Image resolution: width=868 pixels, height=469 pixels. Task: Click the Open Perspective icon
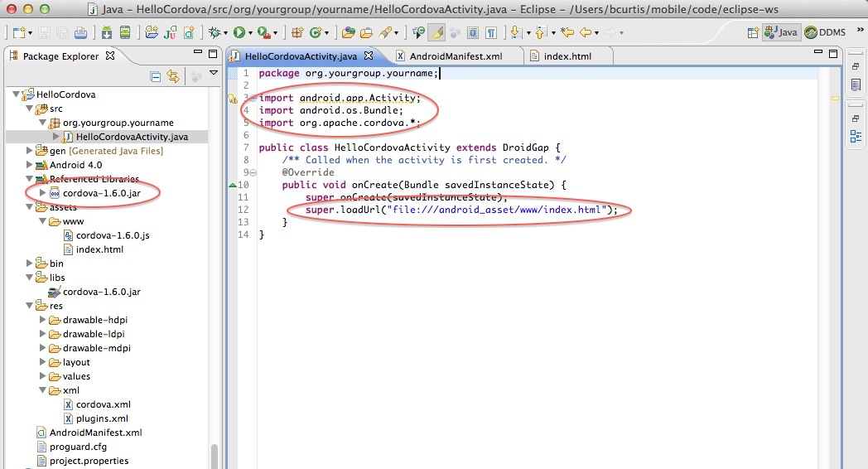point(753,33)
